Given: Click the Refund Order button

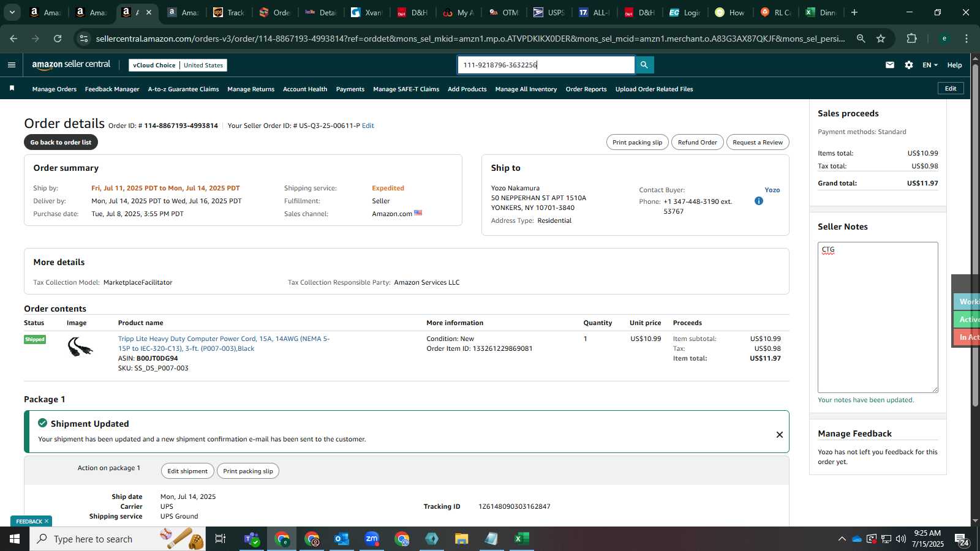Looking at the screenshot, I should (697, 142).
